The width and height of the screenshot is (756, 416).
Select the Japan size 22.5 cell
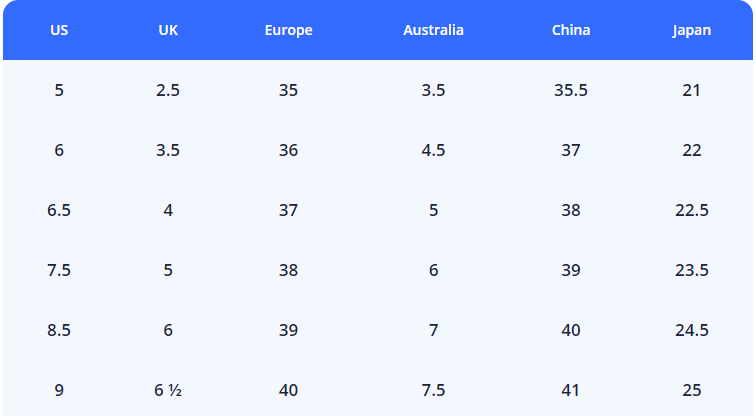tap(691, 210)
